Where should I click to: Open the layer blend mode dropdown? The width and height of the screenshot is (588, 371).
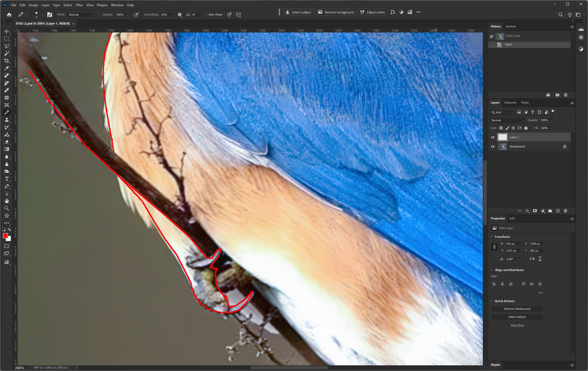(x=507, y=120)
